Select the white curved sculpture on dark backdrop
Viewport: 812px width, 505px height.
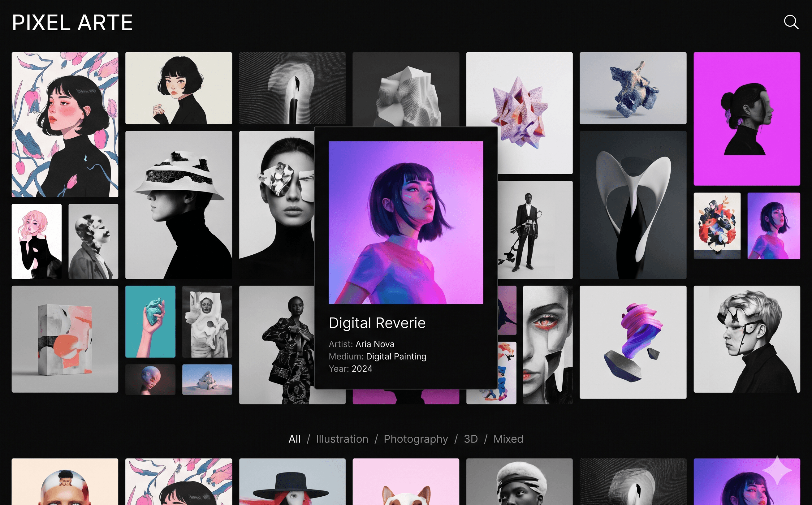tap(633, 205)
